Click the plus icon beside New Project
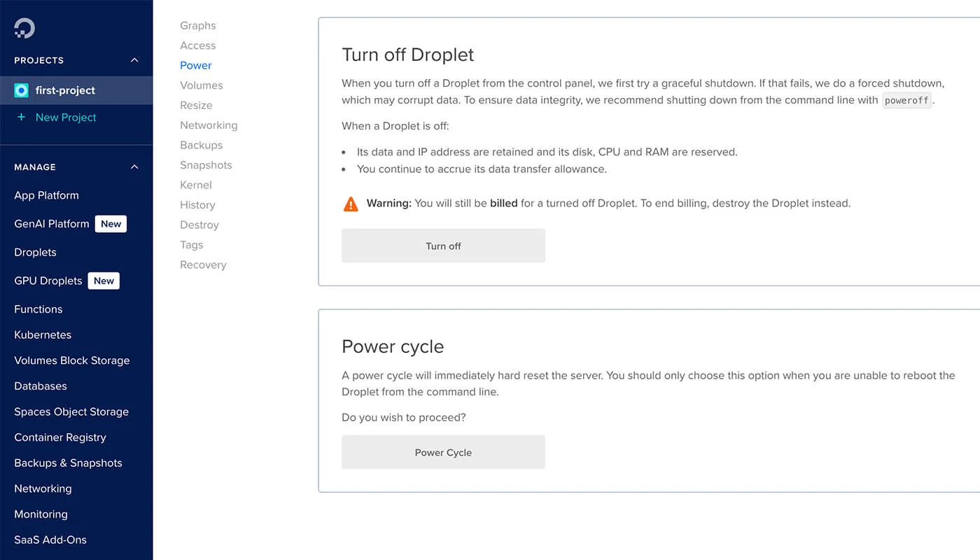Viewport: 980px width, 560px height. (x=21, y=118)
